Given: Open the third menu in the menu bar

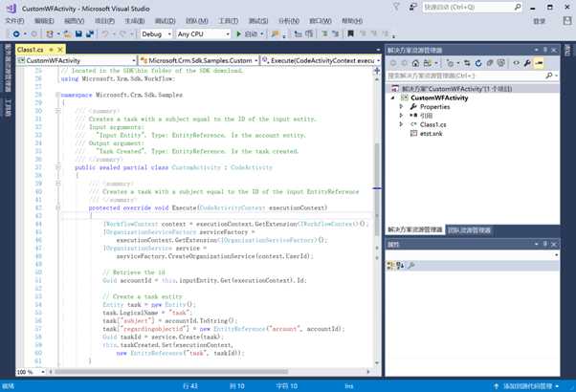Looking at the screenshot, I should click(75, 21).
